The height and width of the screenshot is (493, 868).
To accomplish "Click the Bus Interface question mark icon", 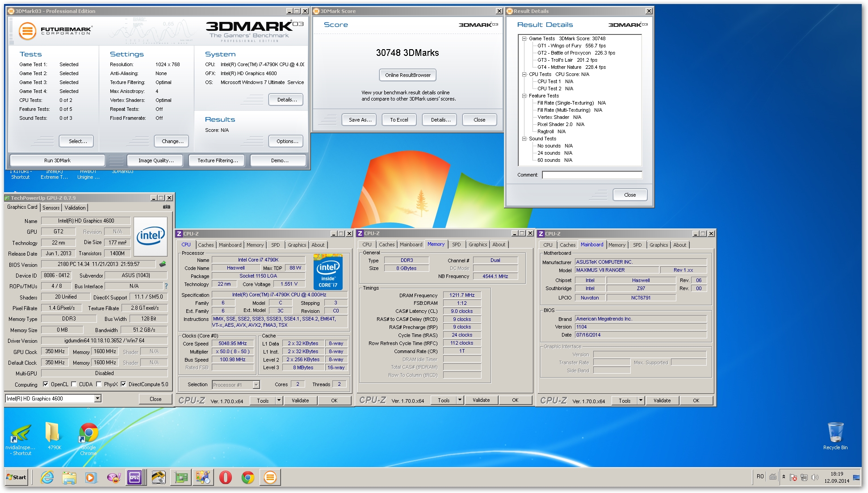I will 166,286.
